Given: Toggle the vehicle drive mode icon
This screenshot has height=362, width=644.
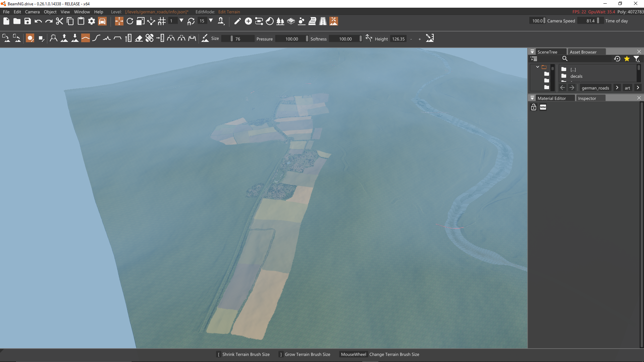Looking at the screenshot, I should click(102, 21).
